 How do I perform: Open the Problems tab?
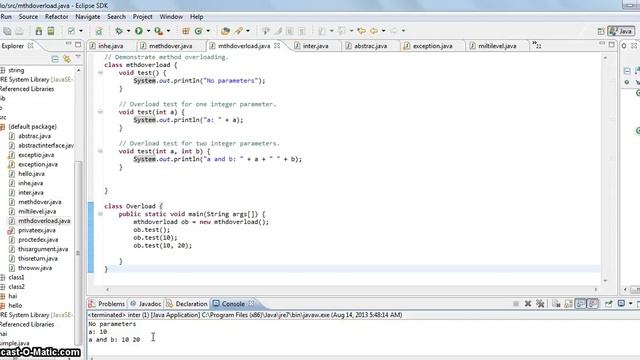107,304
